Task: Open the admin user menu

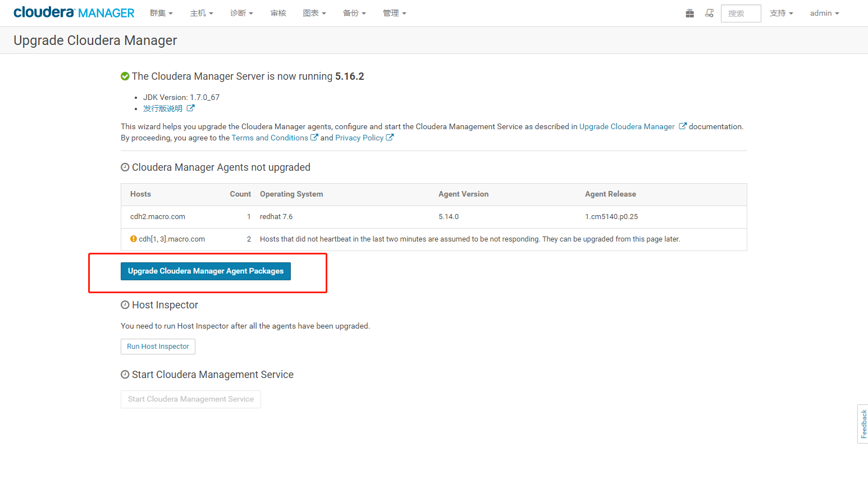Action: point(824,13)
